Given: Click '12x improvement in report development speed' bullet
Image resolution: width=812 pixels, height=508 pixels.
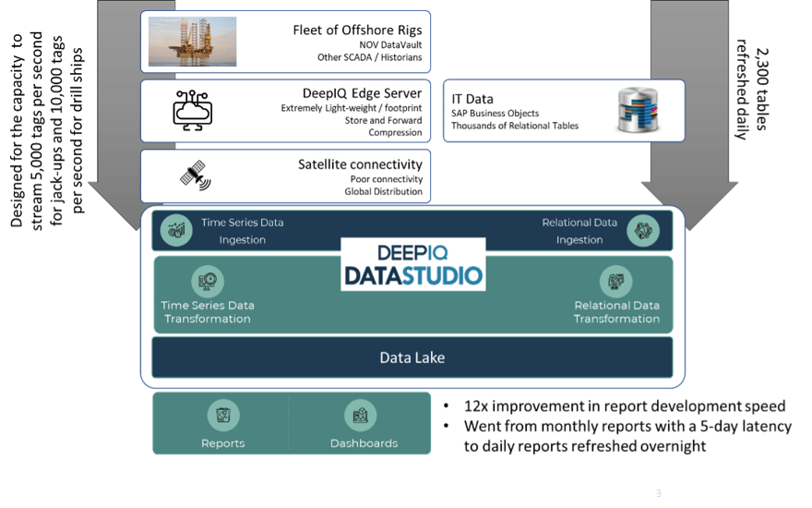Looking at the screenshot, I should click(625, 405).
